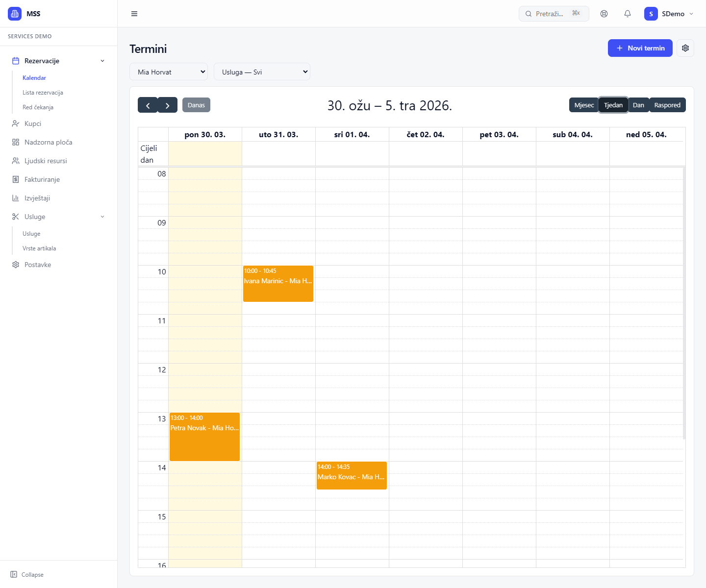Switch calendar to Raspored view
The height and width of the screenshot is (588, 706).
tap(667, 105)
